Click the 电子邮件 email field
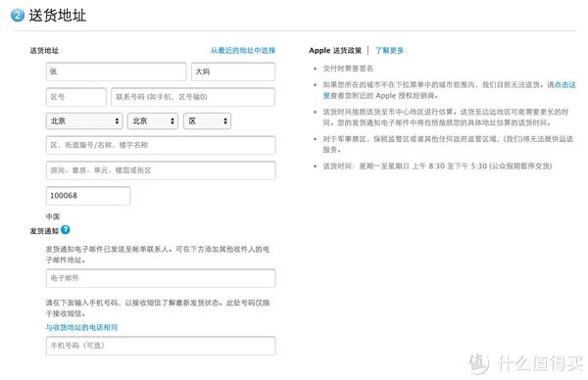The image size is (588, 380). [161, 278]
